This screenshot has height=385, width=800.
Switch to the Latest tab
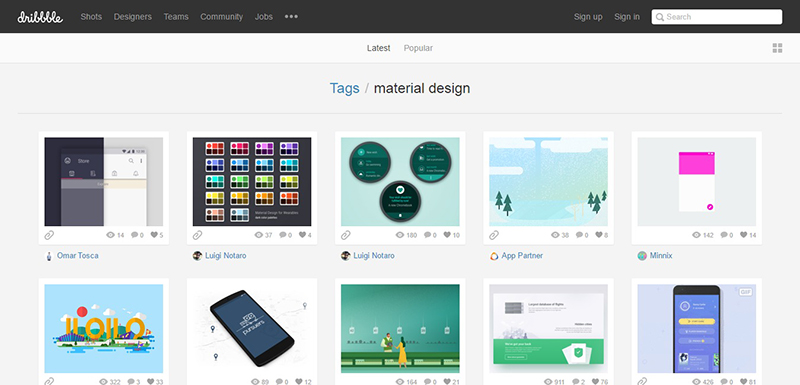pyautogui.click(x=379, y=48)
